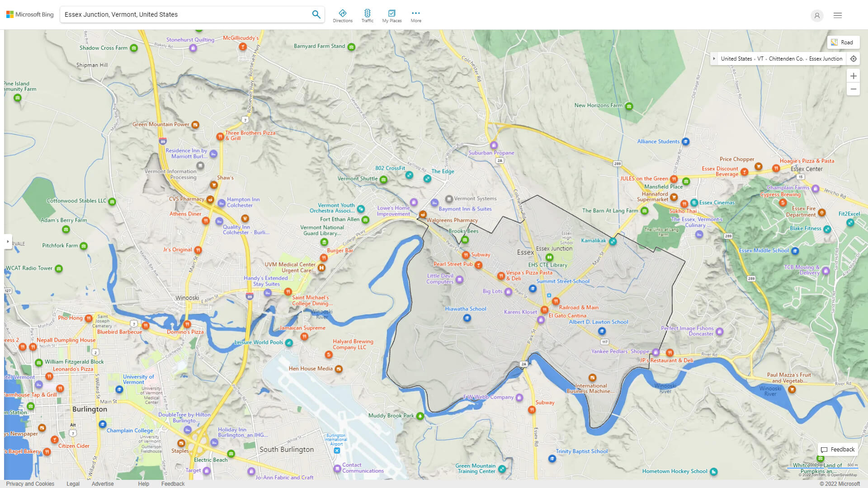Toggle the Traffic layer
Image resolution: width=868 pixels, height=488 pixels.
[x=367, y=14]
